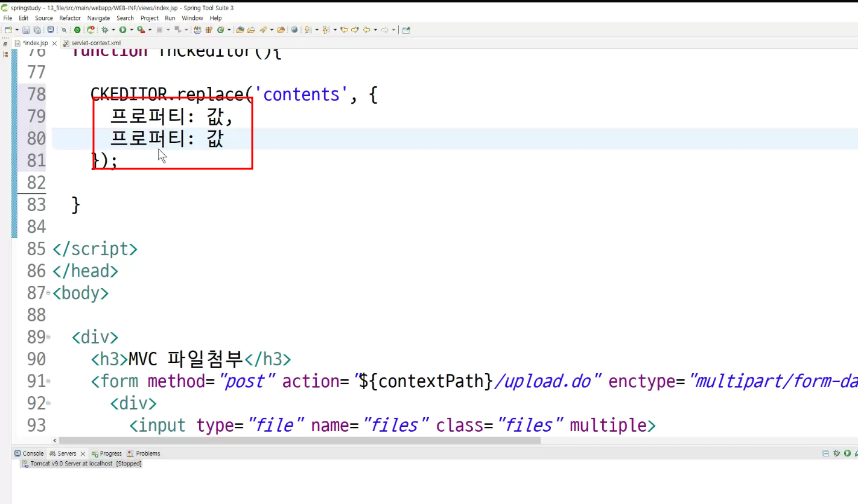Viewport: 858px width, 504px height.
Task: Click the New file wizard icon
Action: (8, 30)
